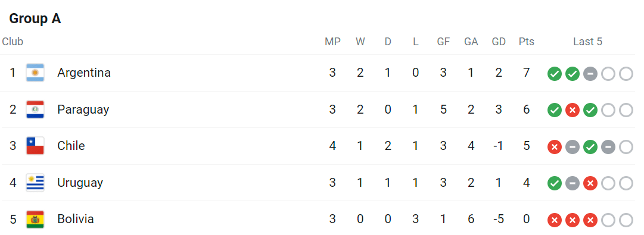
Task: Click the Group A heading
Action: pyautogui.click(x=35, y=18)
